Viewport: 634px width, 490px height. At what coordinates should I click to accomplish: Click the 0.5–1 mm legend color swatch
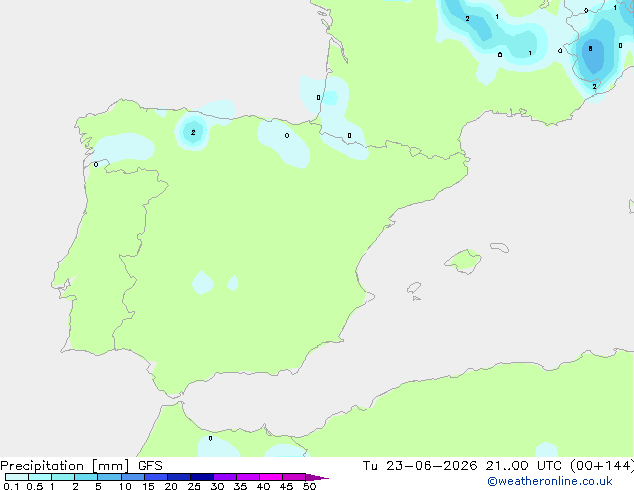point(40,477)
